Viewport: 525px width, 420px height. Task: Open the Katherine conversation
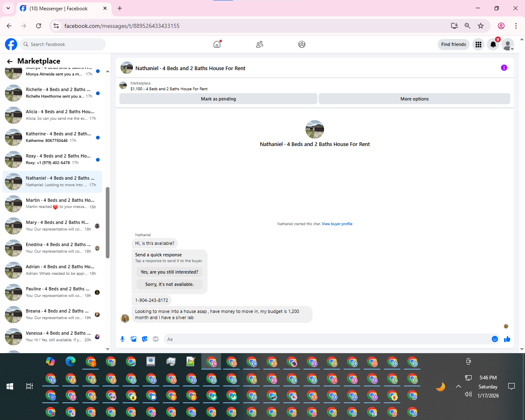52,137
